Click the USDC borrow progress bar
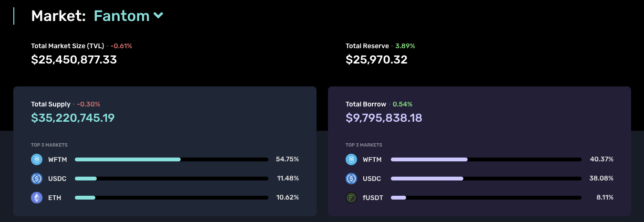This screenshot has height=222, width=644. pos(486,179)
